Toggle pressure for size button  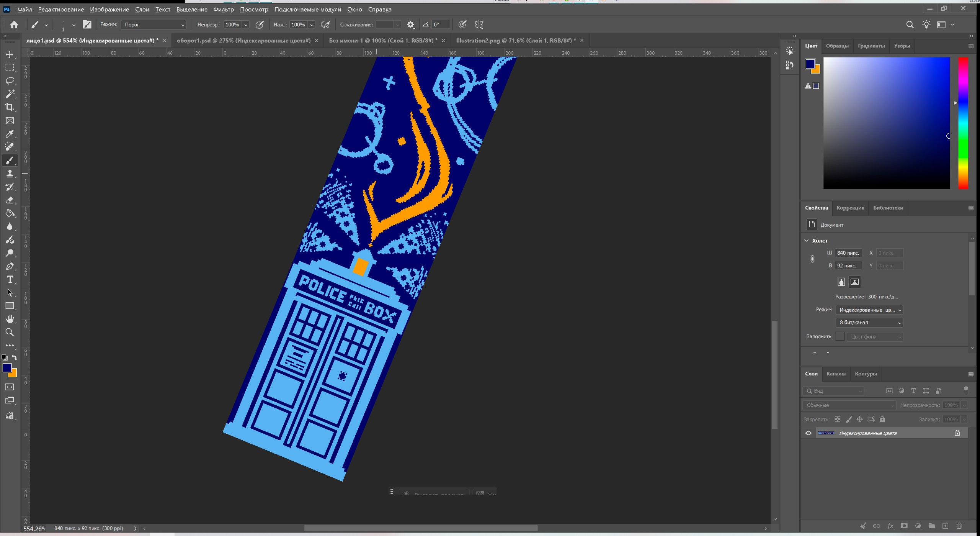pyautogui.click(x=462, y=25)
